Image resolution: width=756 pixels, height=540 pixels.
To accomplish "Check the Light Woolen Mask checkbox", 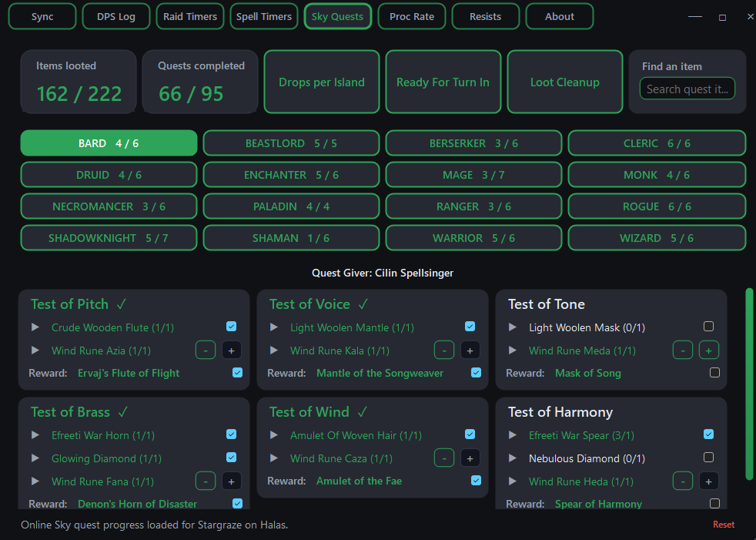I will (709, 327).
